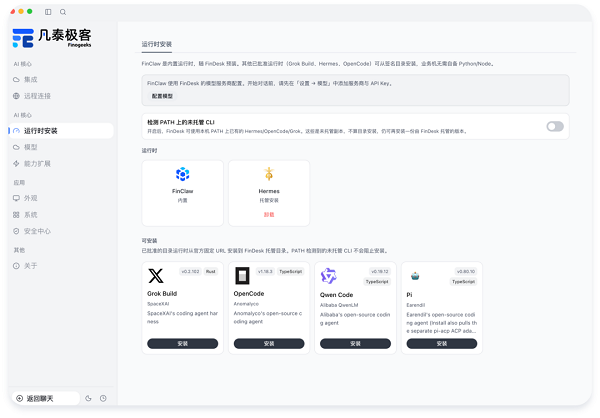Screen dimensions: 600x418
Task: Open 集成 via its cloud icon
Action: [16, 80]
